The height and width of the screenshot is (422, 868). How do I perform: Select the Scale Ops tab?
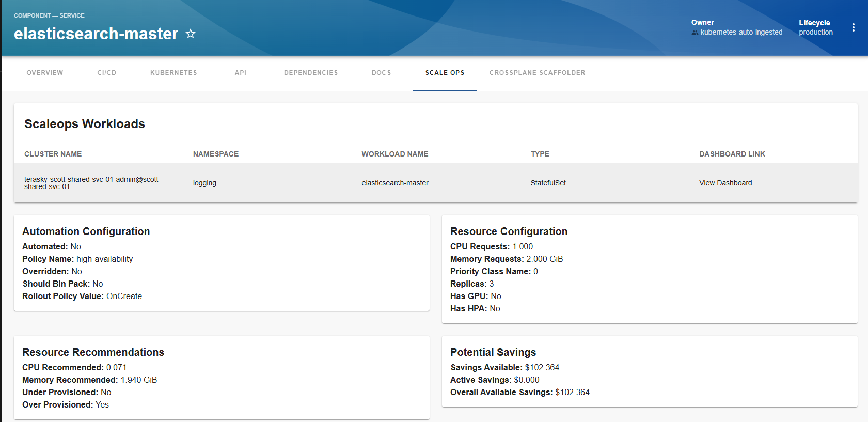point(445,73)
